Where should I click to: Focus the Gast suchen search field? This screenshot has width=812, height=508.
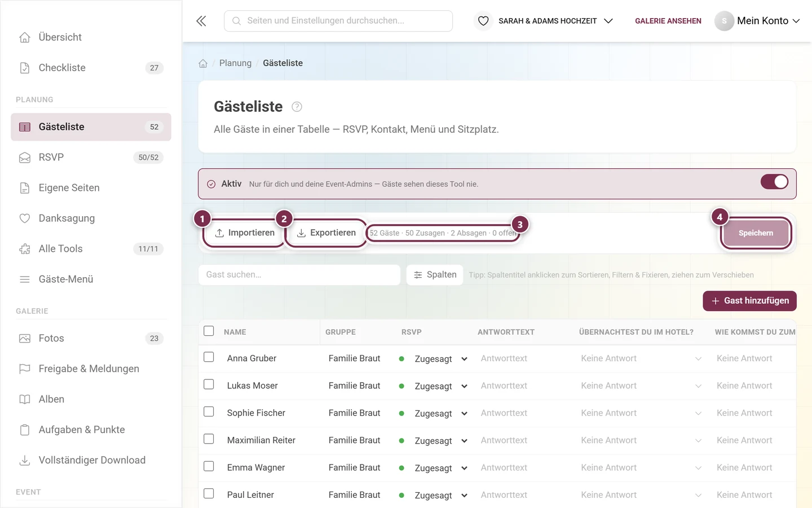299,275
